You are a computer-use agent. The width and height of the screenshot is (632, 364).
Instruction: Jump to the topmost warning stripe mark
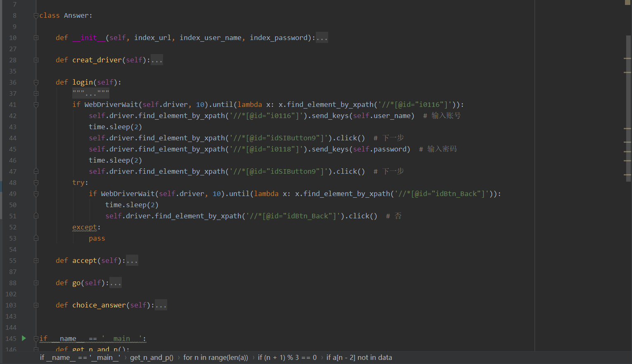(x=627, y=59)
